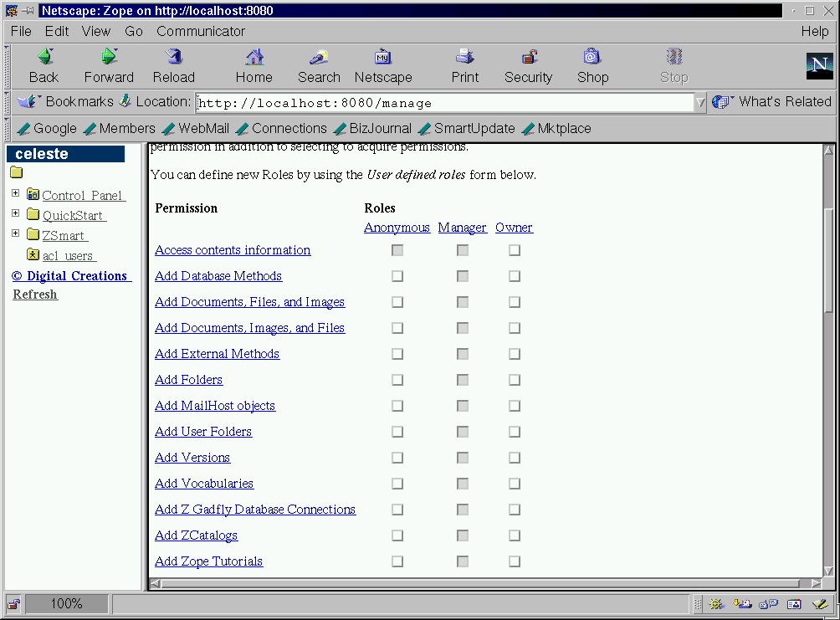Screen dimensions: 840x620
Task: Open the Members bookmark
Action: pyautogui.click(x=120, y=129)
